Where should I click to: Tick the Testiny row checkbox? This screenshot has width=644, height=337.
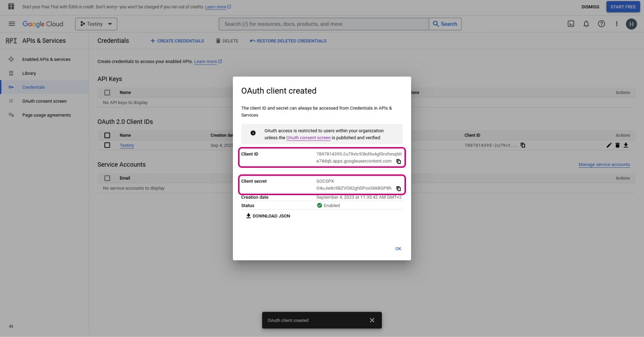tap(107, 145)
